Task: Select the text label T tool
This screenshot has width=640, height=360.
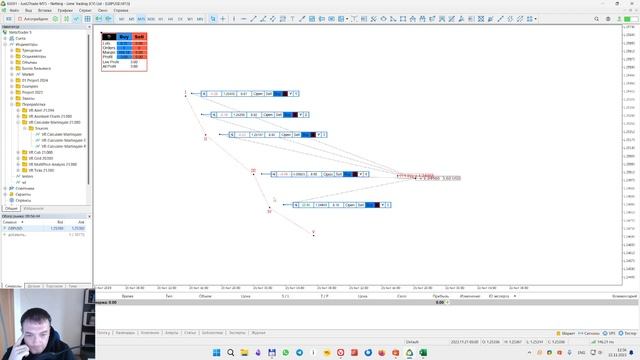Action: (293, 19)
